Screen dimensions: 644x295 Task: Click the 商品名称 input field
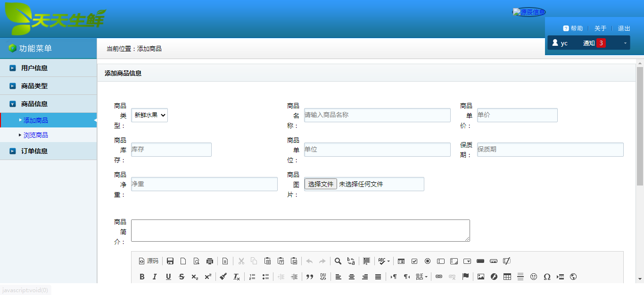point(377,115)
